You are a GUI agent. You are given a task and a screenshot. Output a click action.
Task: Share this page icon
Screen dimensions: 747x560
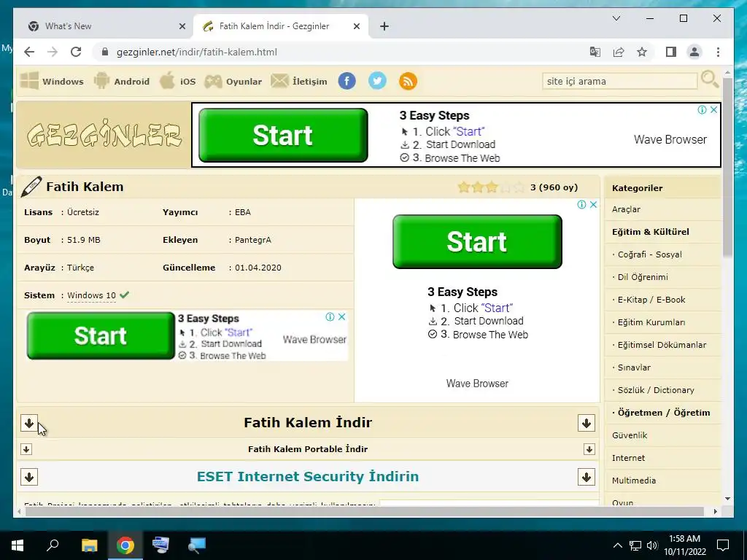tap(619, 52)
